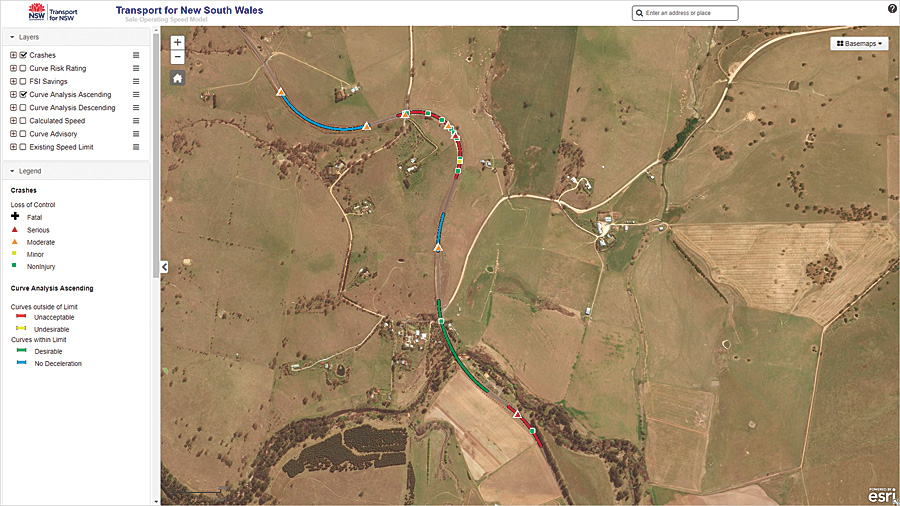Viewport: 900px width, 506px height.
Task: Click the side panel vertical scrollbar
Action: 156,155
